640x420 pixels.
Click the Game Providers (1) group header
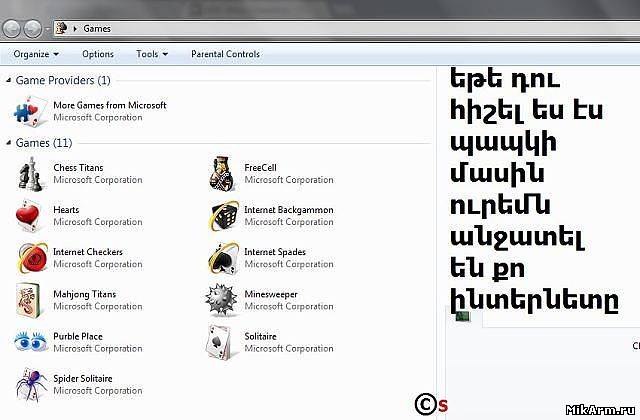click(x=63, y=80)
